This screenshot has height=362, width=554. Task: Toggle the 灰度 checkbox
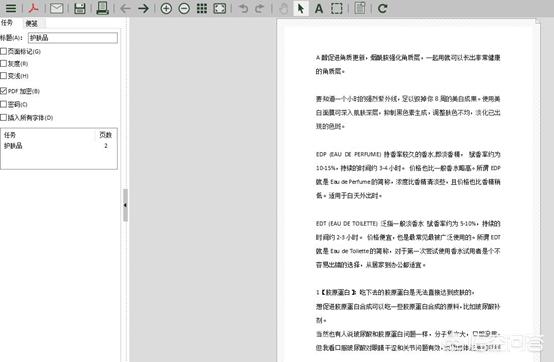pos(4,64)
